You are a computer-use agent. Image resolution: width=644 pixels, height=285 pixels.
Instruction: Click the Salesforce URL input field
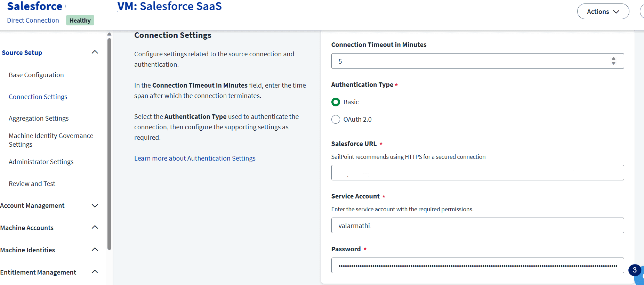click(477, 172)
